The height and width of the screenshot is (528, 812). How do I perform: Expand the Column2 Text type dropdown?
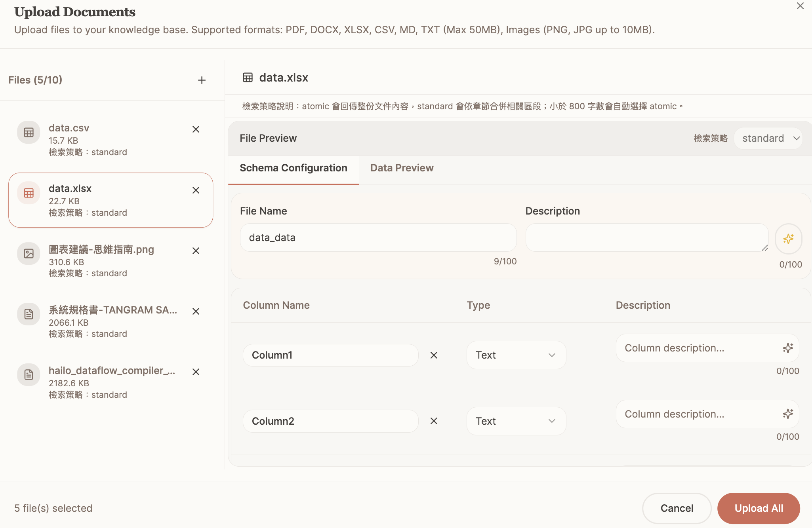[516, 421]
